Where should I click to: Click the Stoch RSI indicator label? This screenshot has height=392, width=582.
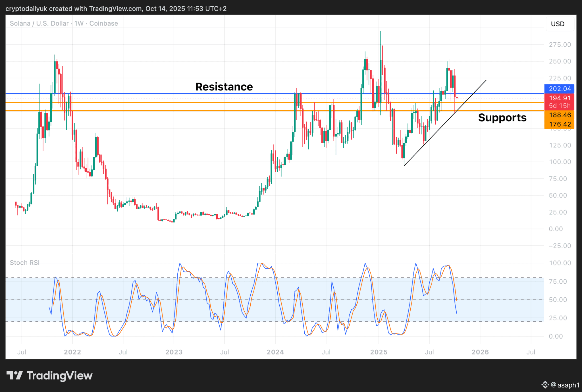click(x=25, y=263)
